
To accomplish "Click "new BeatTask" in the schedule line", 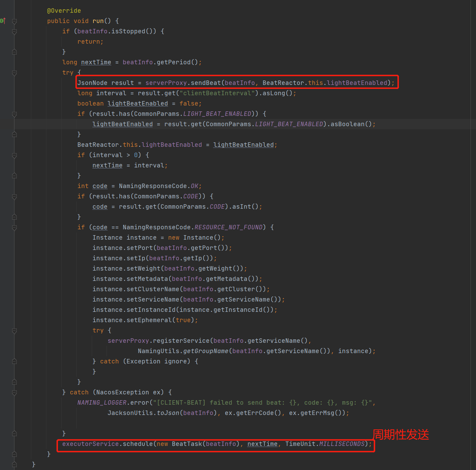I will [179, 444].
